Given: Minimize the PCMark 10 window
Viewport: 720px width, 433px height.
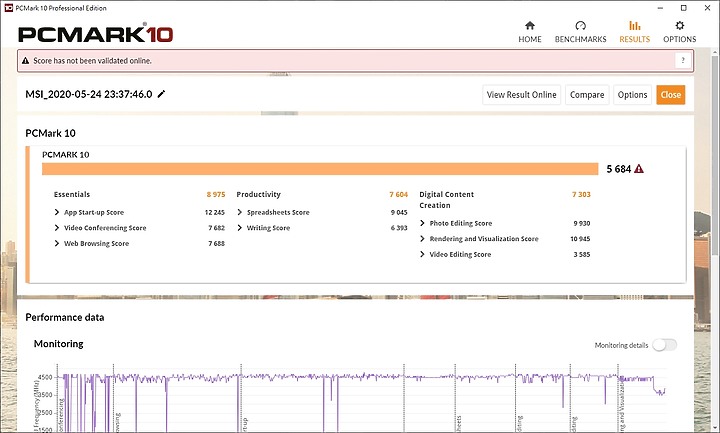Looking at the screenshot, I should 660,8.
